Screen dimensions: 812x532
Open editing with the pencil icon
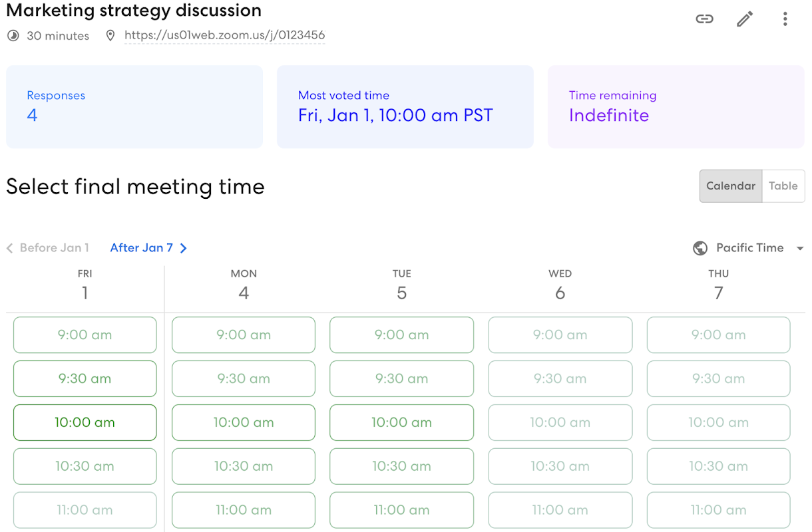click(744, 19)
